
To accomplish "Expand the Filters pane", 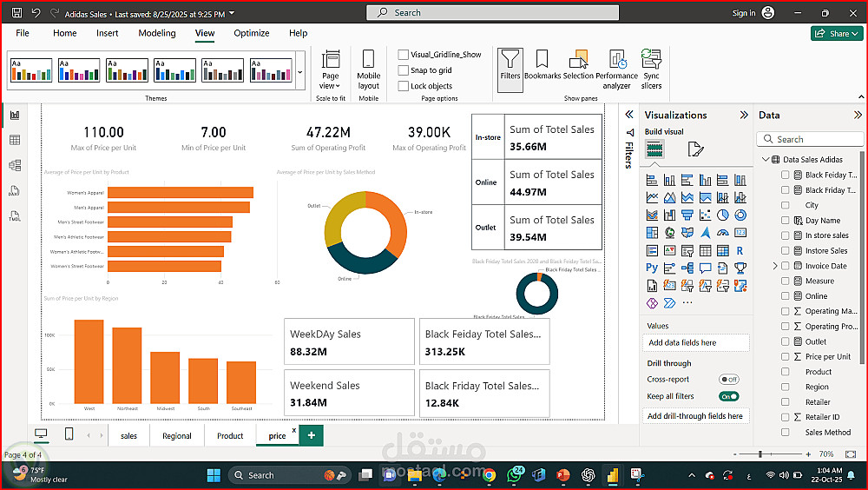I will [629, 115].
